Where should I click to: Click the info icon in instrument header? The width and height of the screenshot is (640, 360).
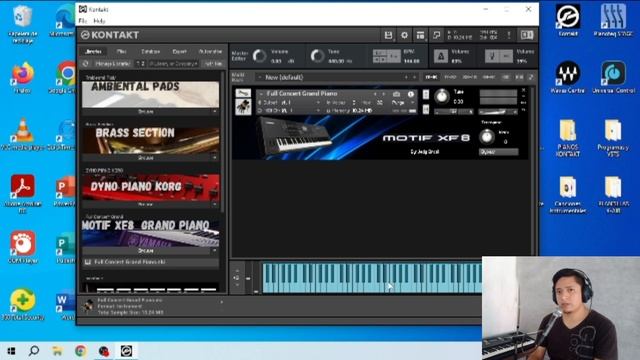(x=411, y=94)
